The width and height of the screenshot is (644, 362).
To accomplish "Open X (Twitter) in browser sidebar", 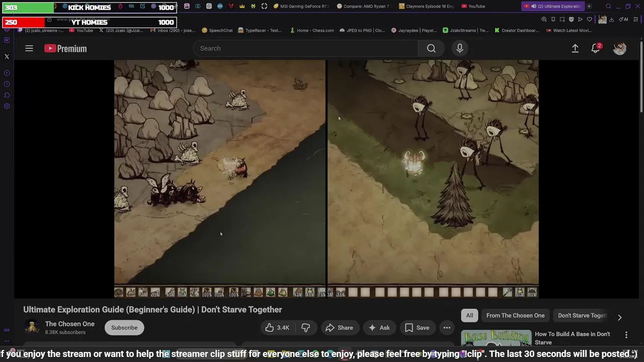I will point(7,57).
